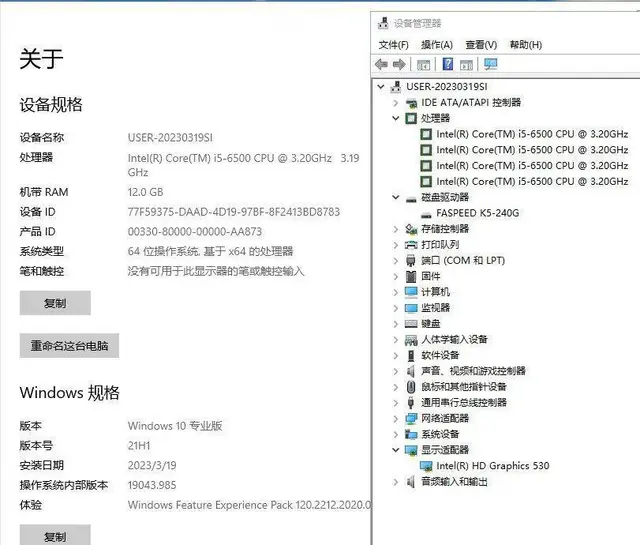Click the 设备管理器 window title icon

[383, 23]
